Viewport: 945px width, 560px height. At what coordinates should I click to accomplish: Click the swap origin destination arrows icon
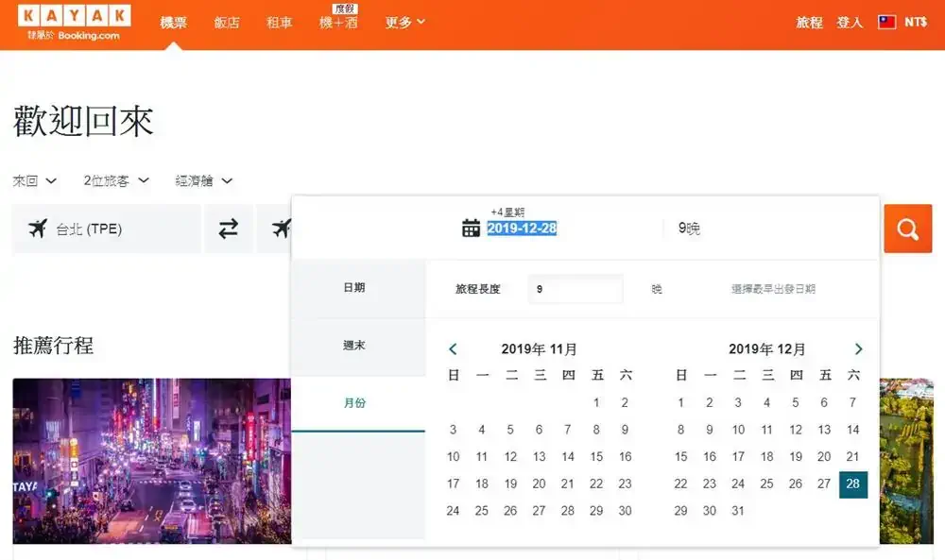point(229,229)
